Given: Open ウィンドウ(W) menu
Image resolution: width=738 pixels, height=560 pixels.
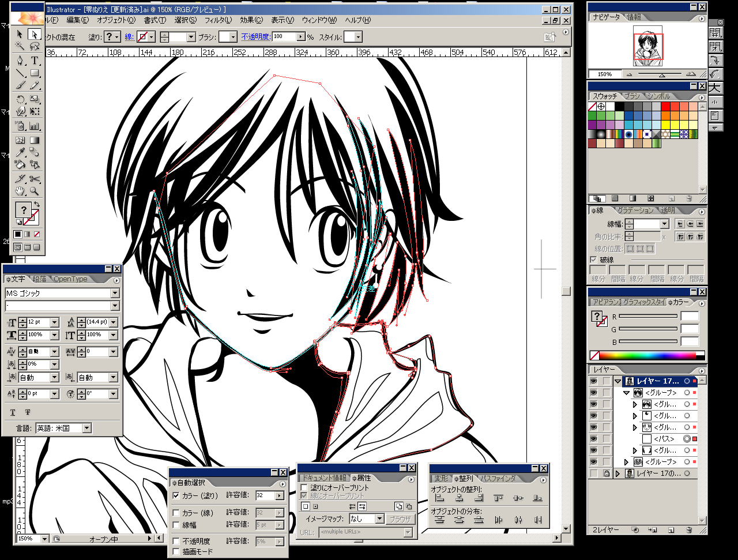Looking at the screenshot, I should (319, 20).
